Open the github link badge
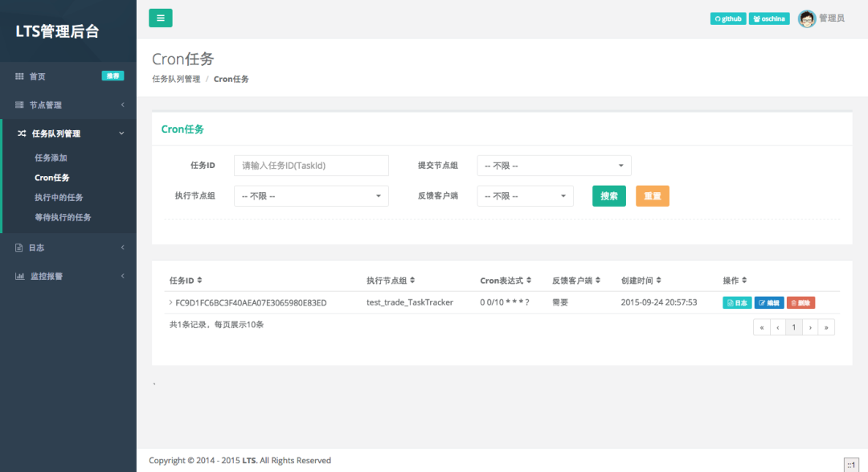Screen dimensions: 868x472 (728, 18)
